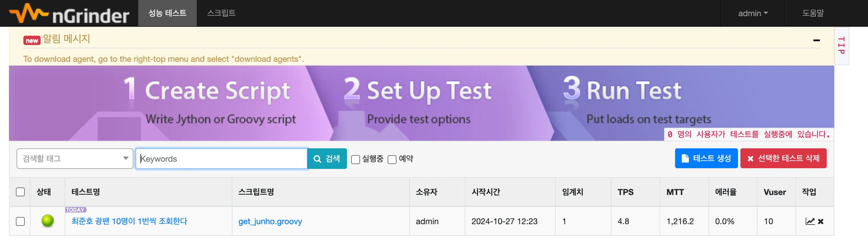Toggle the 예약 (scheduled) filter checkbox
868x241 pixels.
pos(392,159)
